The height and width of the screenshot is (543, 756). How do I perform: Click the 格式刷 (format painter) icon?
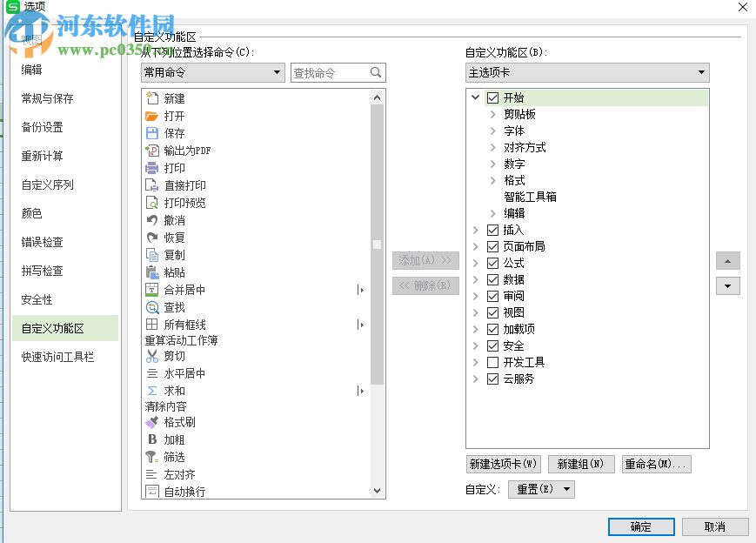click(x=152, y=423)
